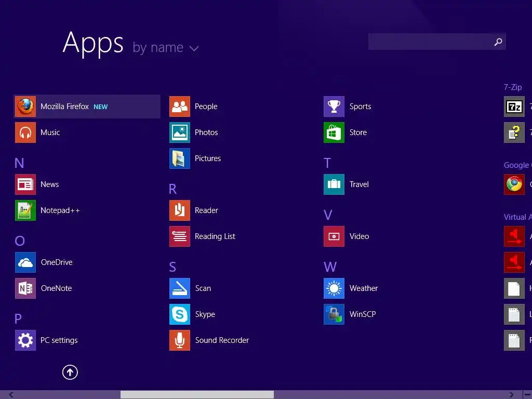Click the 'PC settings' label text
The width and height of the screenshot is (532, 399).
(59, 340)
